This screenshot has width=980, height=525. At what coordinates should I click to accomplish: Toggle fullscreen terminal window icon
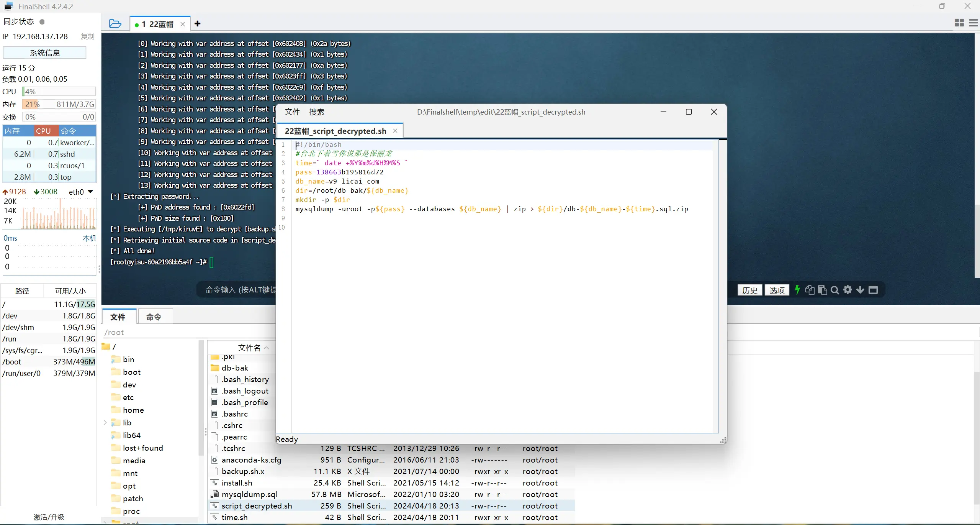click(x=873, y=290)
